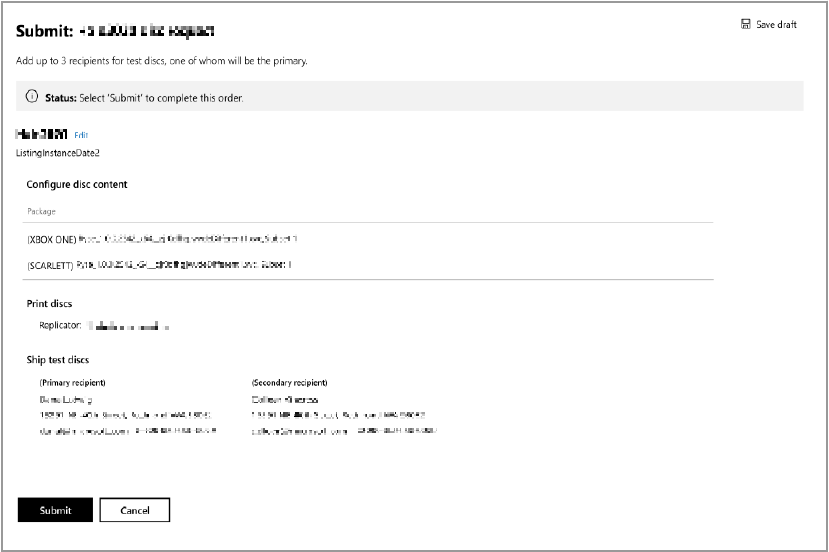This screenshot has width=829, height=552.
Task: Click the Configure disc content heading
Action: (x=77, y=185)
